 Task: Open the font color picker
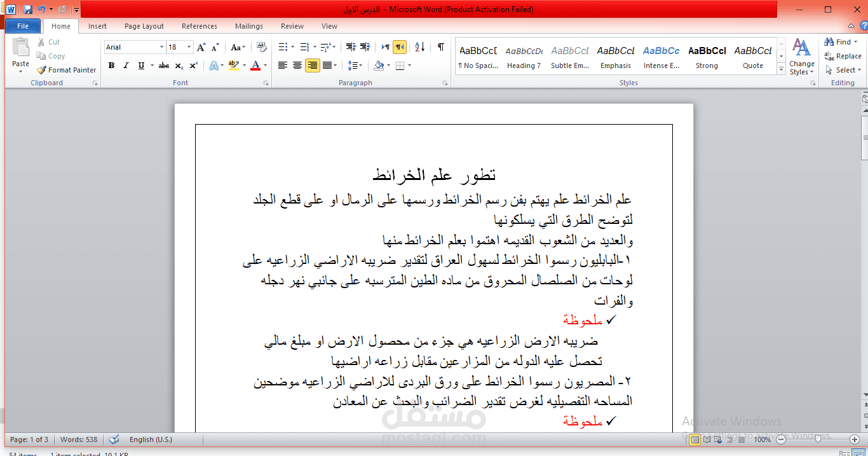[x=264, y=66]
